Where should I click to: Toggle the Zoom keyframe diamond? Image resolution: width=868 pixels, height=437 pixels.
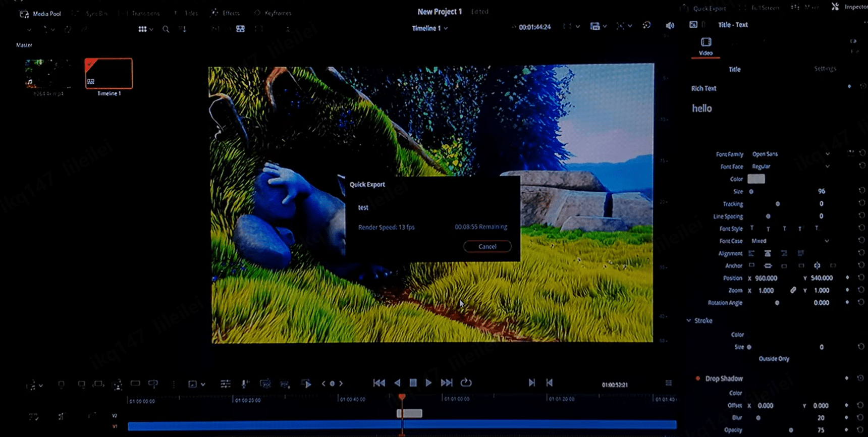point(847,290)
